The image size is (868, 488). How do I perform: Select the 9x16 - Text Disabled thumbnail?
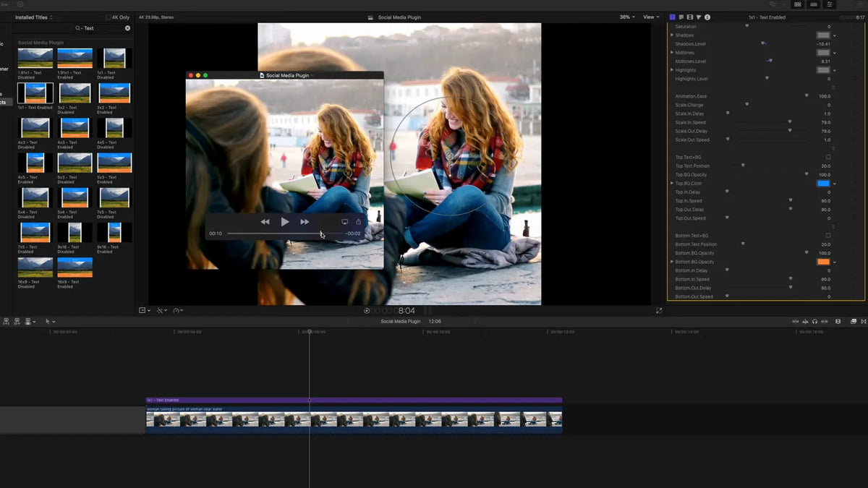[75, 232]
